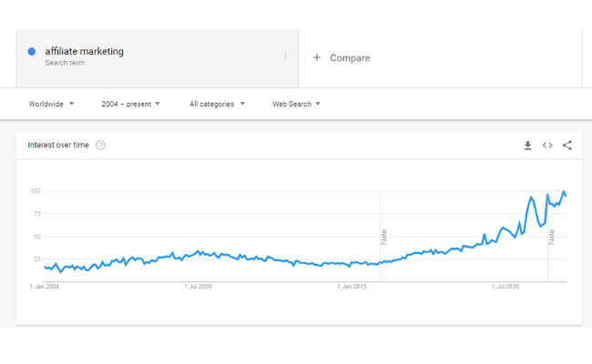592x364 pixels.
Task: Open the three-dot menu for affiliate marketing
Action: tap(285, 56)
